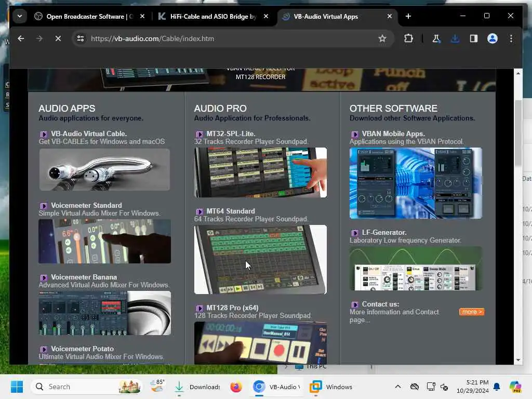
Task: Open VB-Audio Virtual Cable link
Action: [x=88, y=134]
